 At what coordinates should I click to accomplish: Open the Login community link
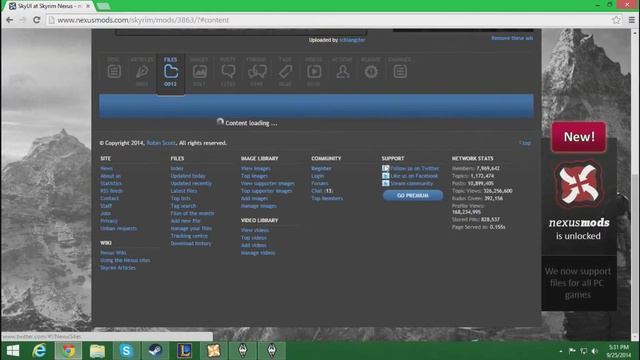point(318,176)
